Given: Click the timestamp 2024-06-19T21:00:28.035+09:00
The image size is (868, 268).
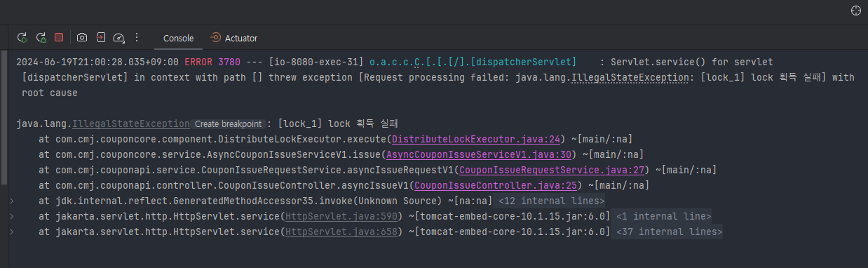Looking at the screenshot, I should coord(97,62).
